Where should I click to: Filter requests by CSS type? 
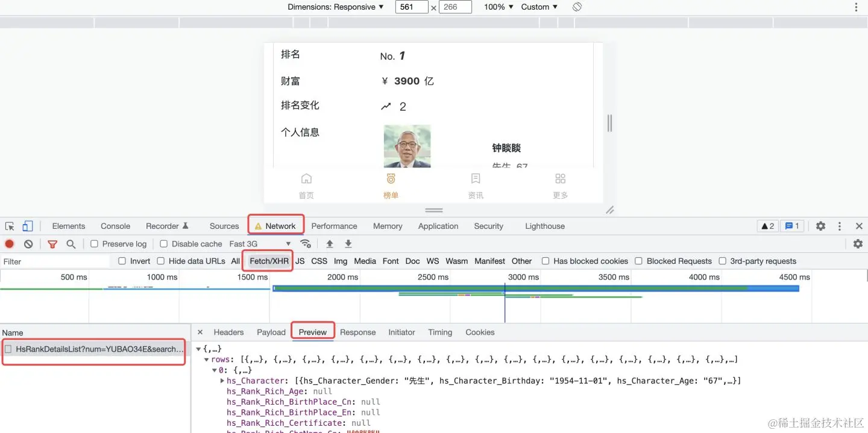point(319,261)
